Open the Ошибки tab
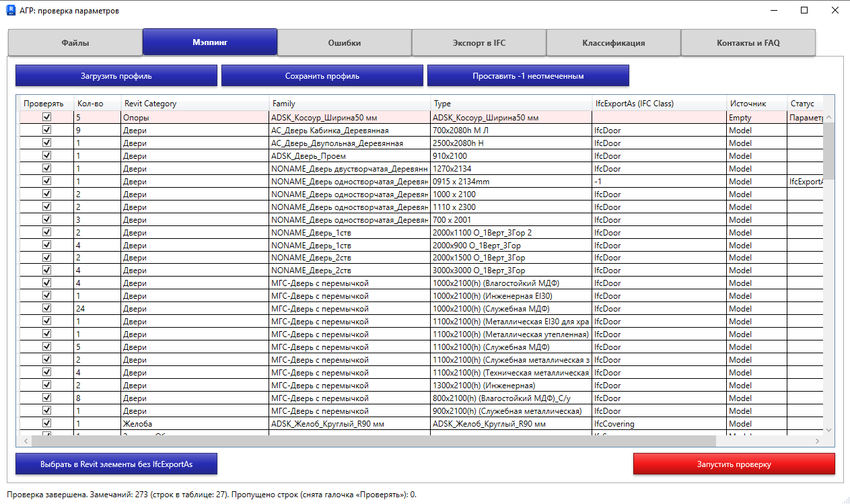 [x=345, y=43]
